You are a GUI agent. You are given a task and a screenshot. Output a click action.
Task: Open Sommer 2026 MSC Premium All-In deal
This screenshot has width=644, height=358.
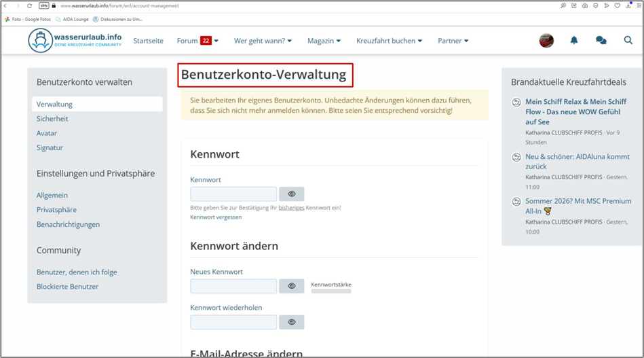point(577,206)
